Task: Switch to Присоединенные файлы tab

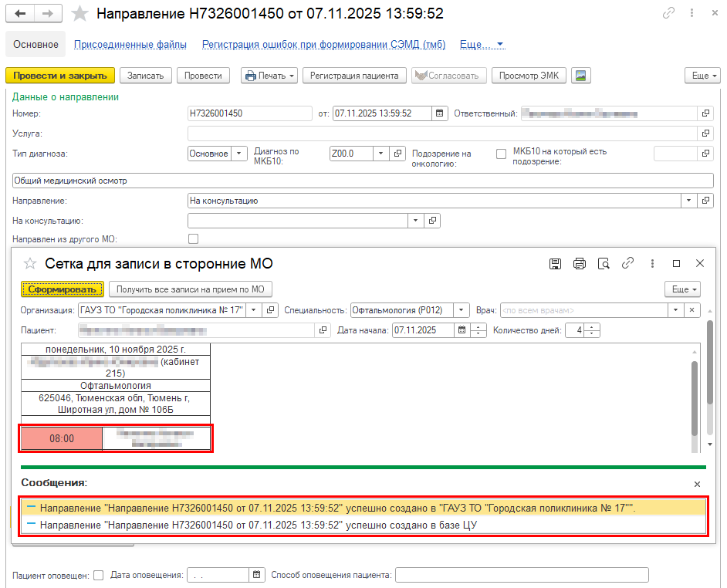Action: (130, 45)
